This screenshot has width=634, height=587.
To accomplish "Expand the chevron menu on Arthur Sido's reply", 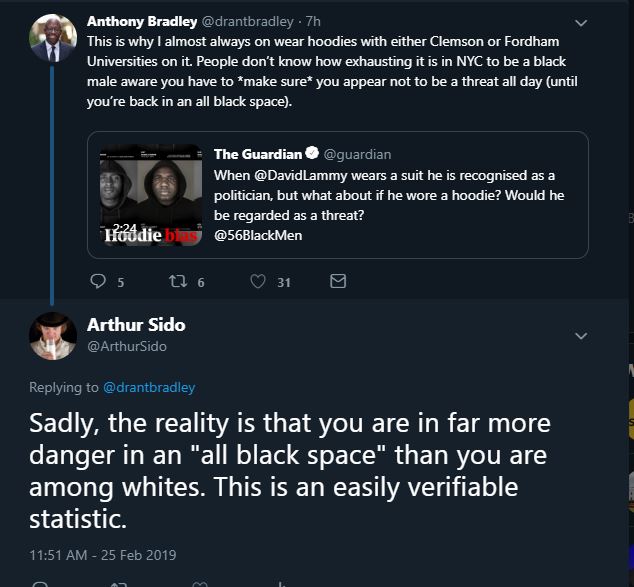I will pyautogui.click(x=581, y=336).
